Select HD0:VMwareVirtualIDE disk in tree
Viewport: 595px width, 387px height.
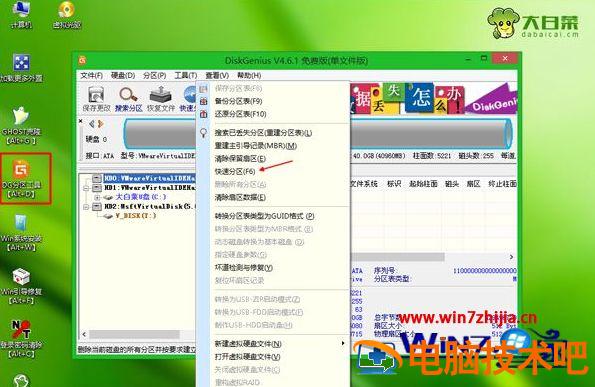[x=150, y=178]
